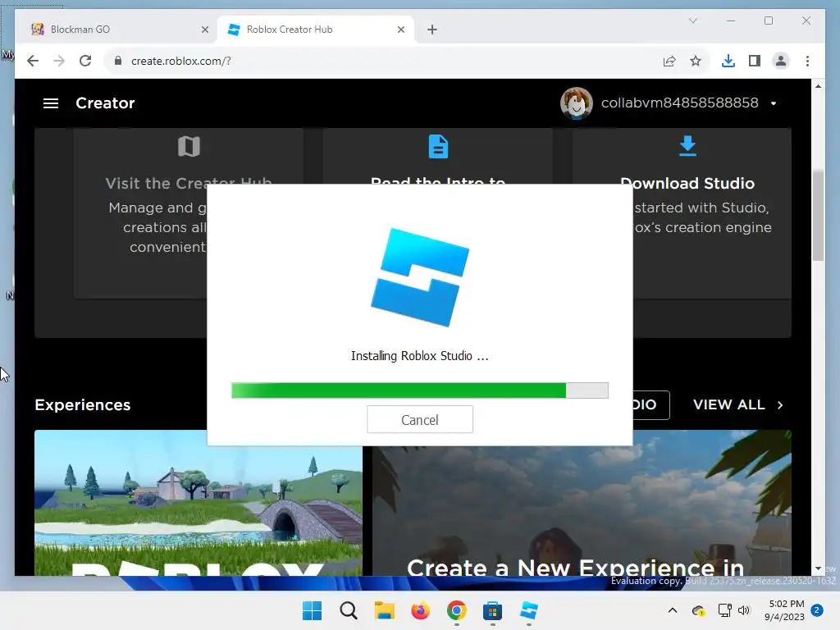Click the Read the Intro document icon
The height and width of the screenshot is (630, 840).
(438, 146)
